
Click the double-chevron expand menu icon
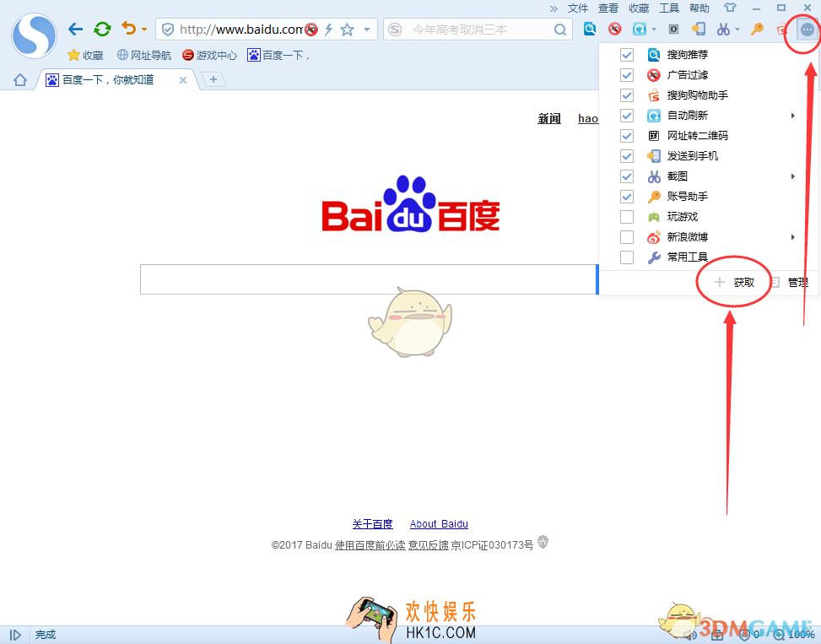pyautogui.click(x=554, y=8)
